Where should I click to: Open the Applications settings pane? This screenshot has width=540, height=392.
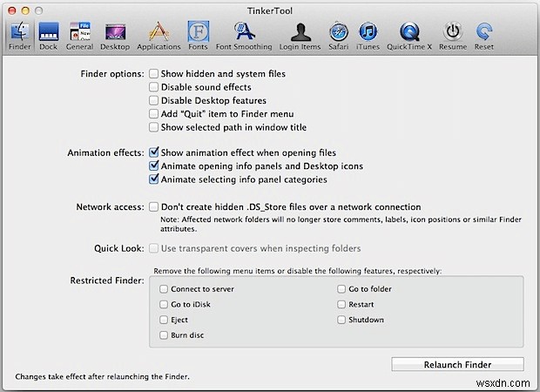coord(159,37)
